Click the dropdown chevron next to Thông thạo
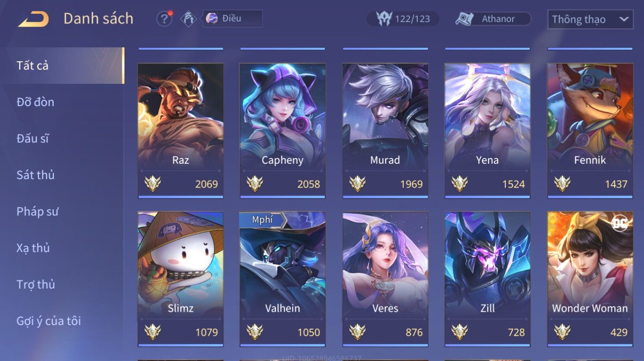 [624, 19]
